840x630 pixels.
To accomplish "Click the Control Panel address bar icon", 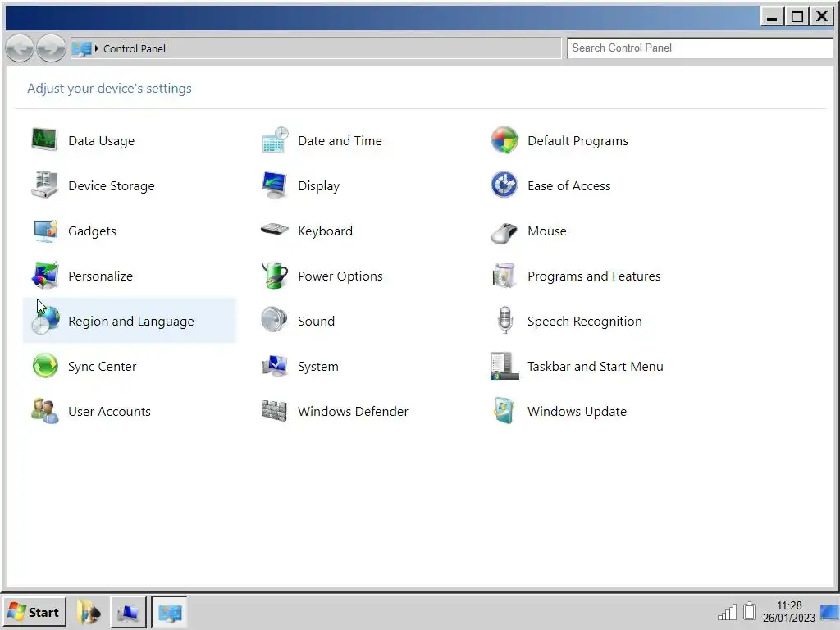I will [83, 48].
